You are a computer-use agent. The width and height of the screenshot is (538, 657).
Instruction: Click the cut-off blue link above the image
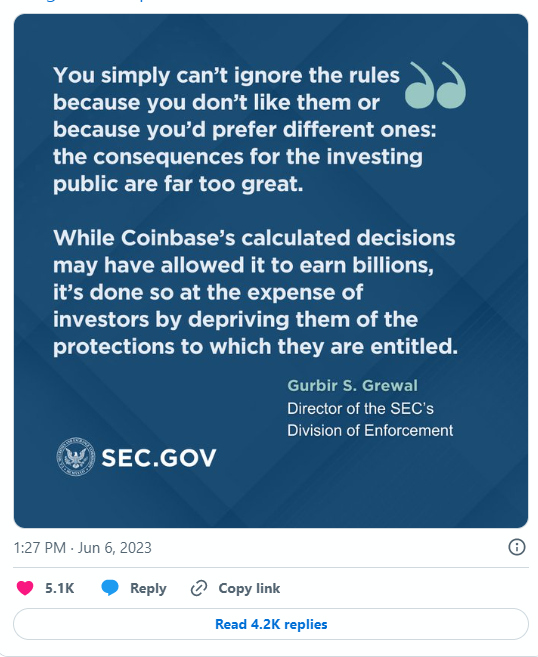94,1
